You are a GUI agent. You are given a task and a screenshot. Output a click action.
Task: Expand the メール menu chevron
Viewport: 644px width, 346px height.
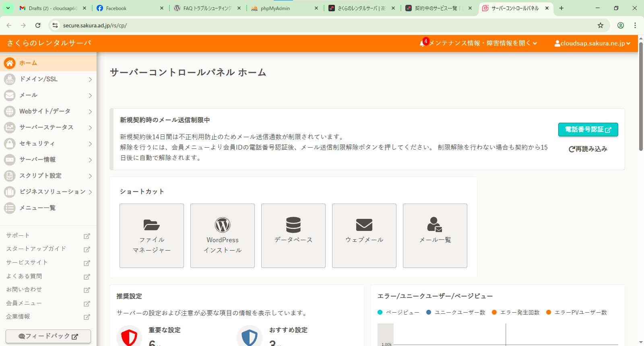pos(90,95)
